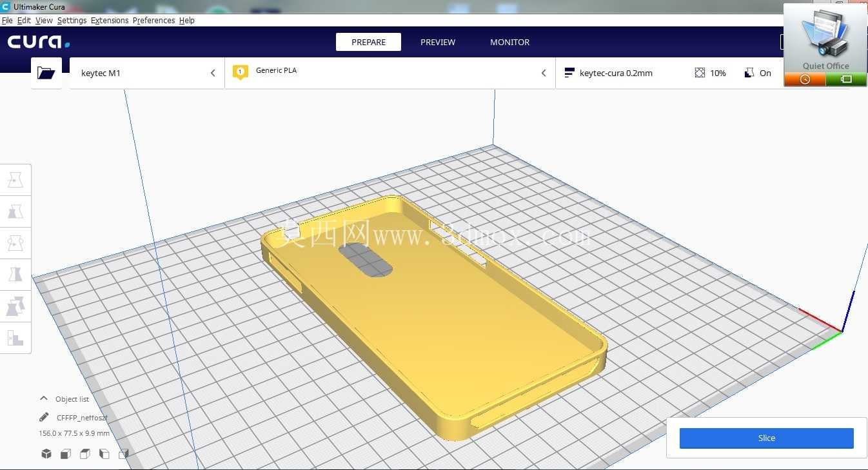Select the Mirror tool in left toolbar

[15, 275]
